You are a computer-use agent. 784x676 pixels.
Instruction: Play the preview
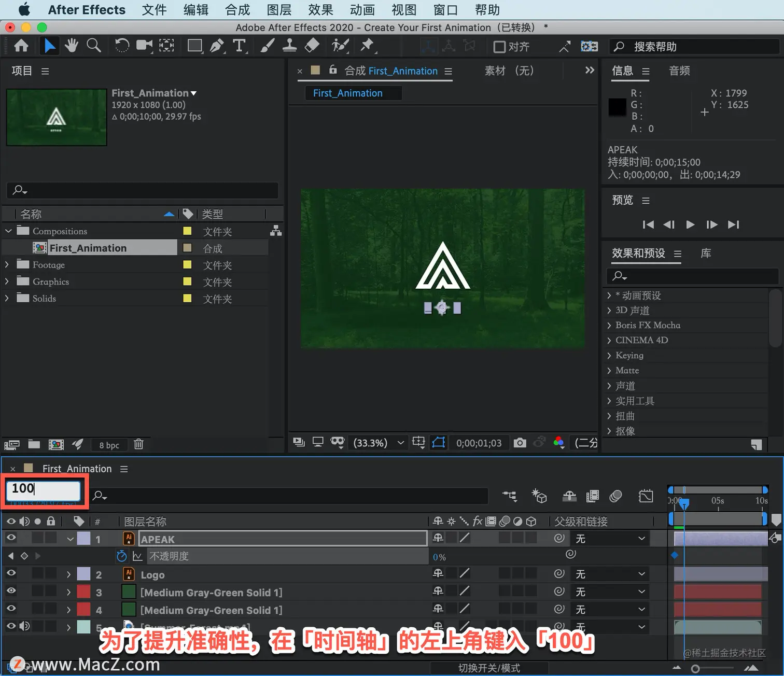point(690,224)
